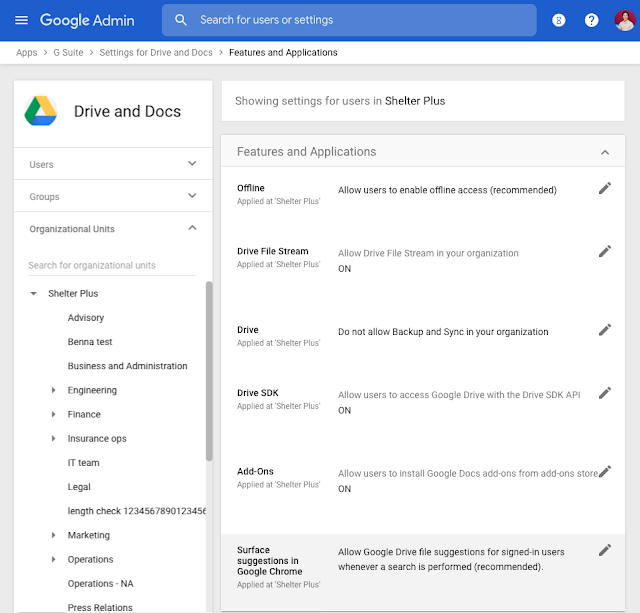Click the Surface suggestions in Google Chrome label
The image size is (640, 613).
pyautogui.click(x=270, y=561)
